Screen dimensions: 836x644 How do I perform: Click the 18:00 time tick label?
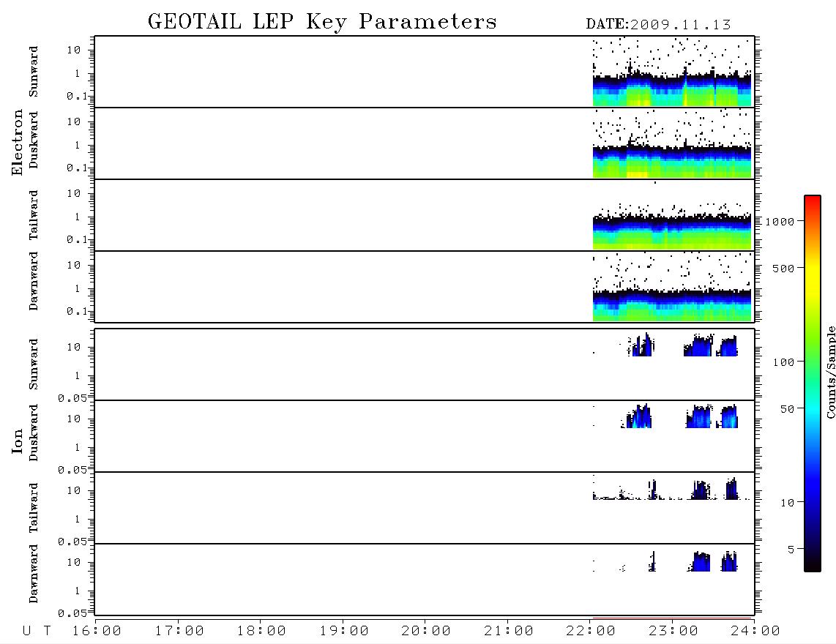[262, 631]
